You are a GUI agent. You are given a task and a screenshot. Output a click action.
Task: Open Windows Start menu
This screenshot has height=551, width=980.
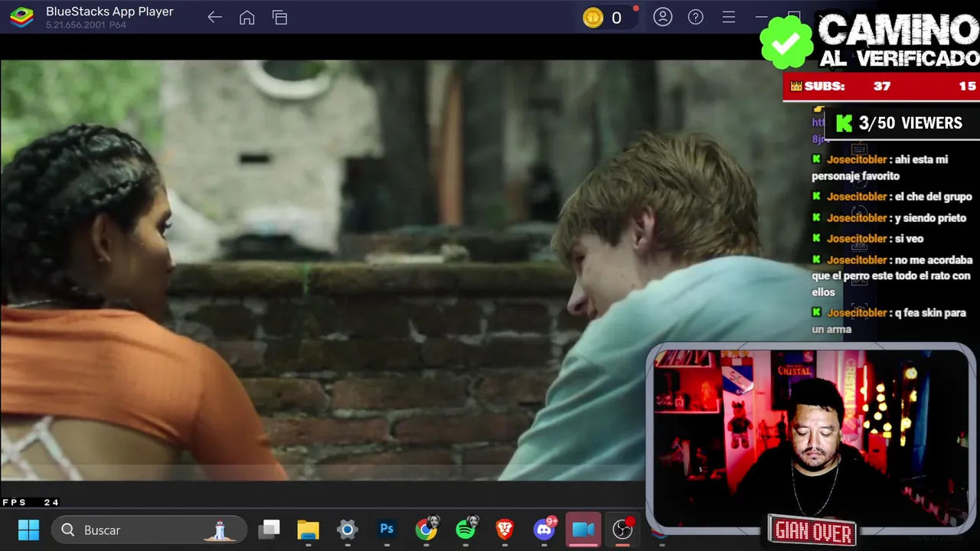point(28,530)
